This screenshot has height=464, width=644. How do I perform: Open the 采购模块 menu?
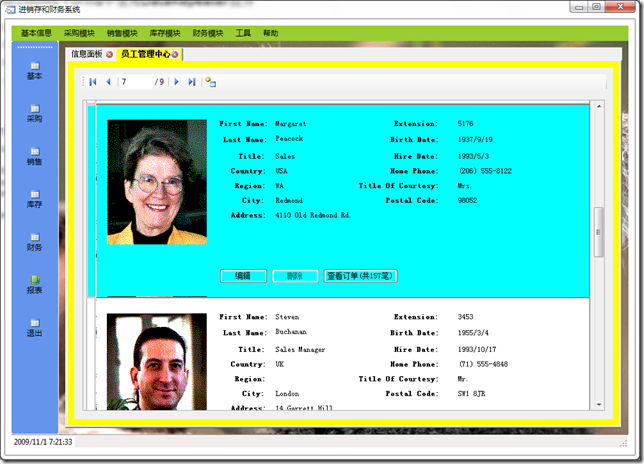coord(79,33)
